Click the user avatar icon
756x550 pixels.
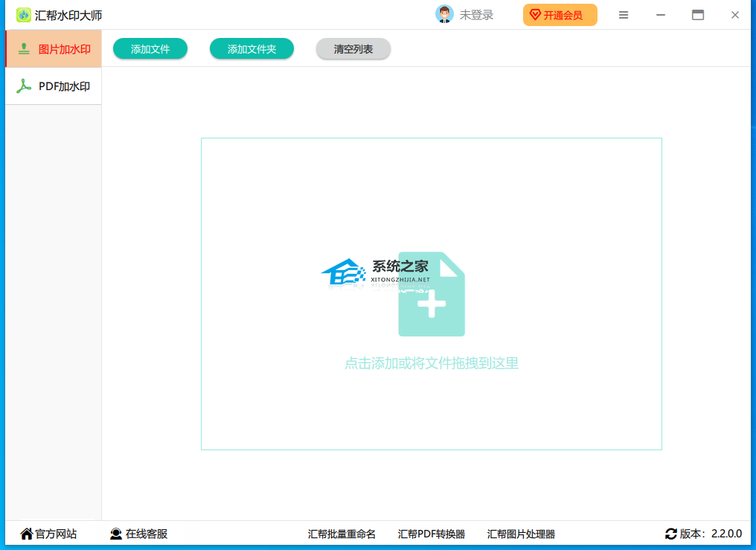444,15
